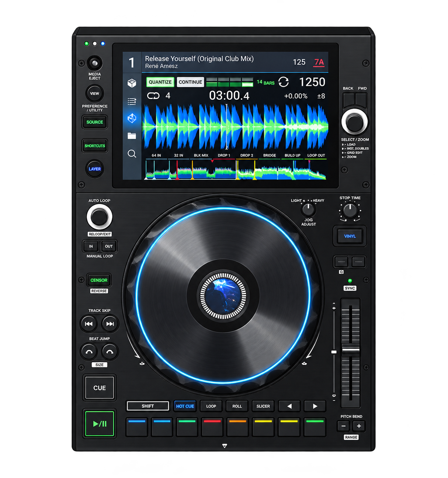
Task: Click the VIEW button
Action: [x=95, y=93]
